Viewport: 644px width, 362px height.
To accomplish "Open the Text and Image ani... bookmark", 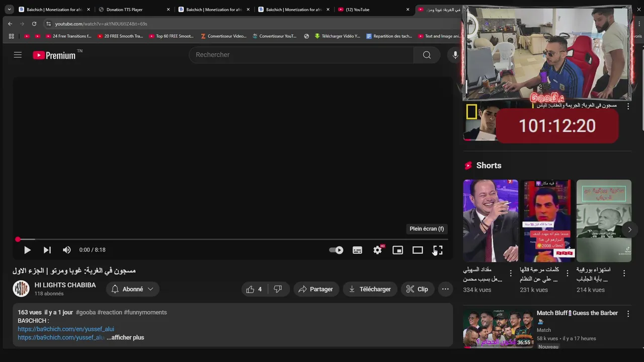I will [x=439, y=36].
